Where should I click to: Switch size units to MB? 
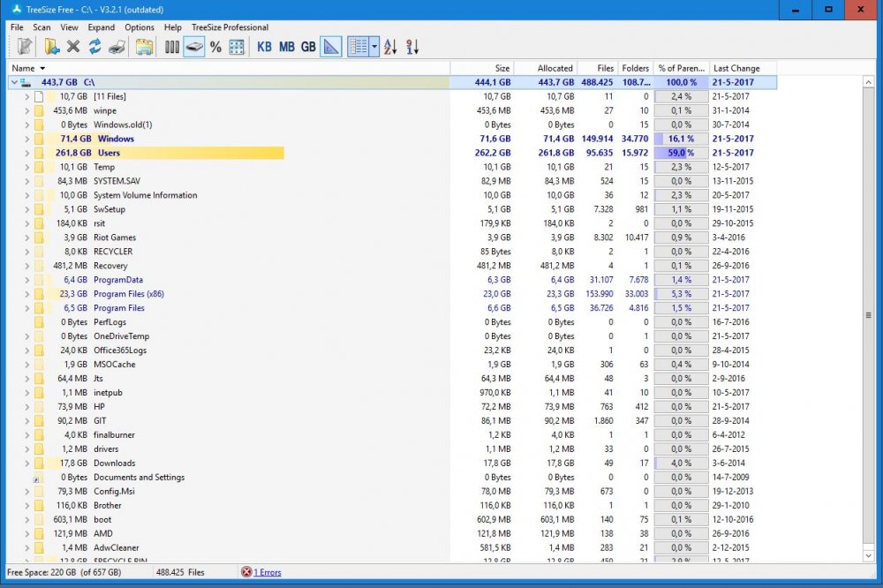click(x=286, y=47)
